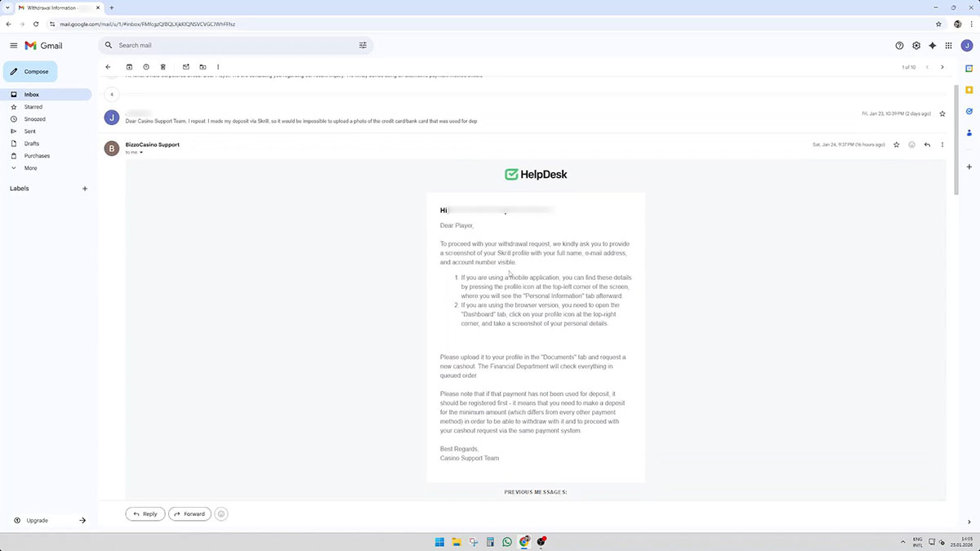This screenshot has height=551, width=980.
Task: Mark the conversation as unread
Action: [185, 67]
